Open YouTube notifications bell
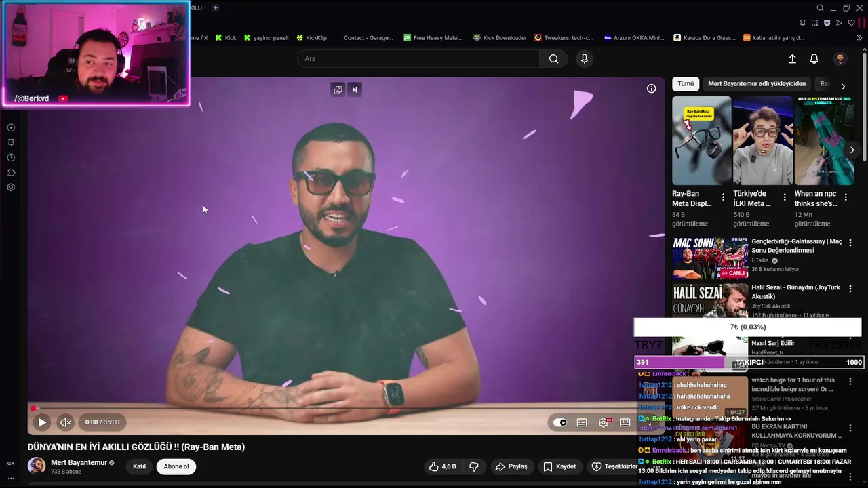The height and width of the screenshot is (488, 868). coord(814,59)
